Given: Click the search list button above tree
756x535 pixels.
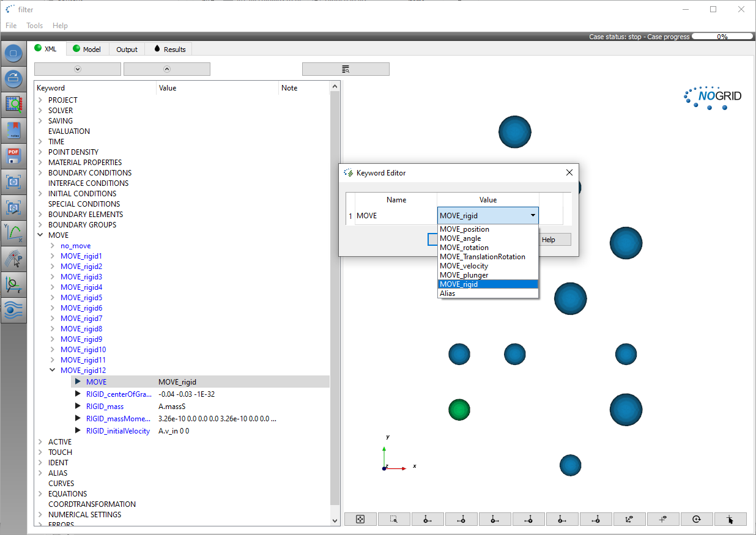Looking at the screenshot, I should (346, 69).
